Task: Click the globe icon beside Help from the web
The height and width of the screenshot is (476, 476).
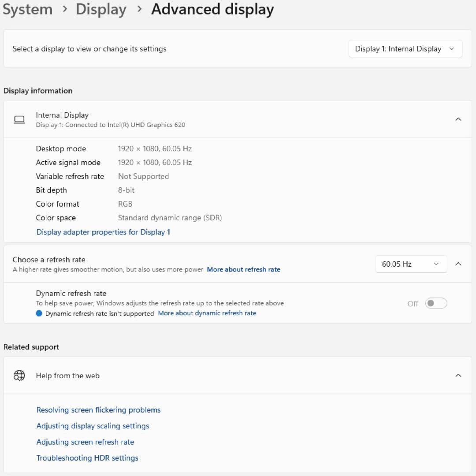Action: point(19,376)
